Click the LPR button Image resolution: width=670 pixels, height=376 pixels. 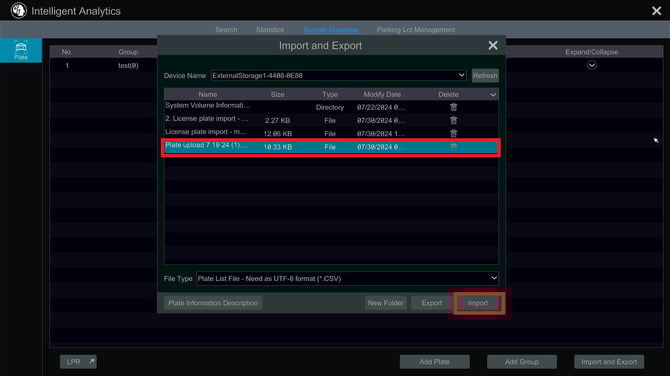(78, 361)
